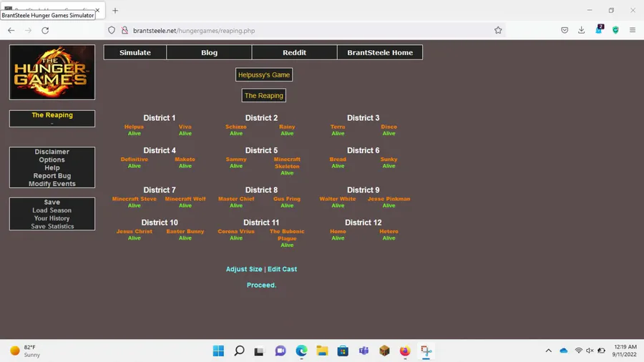Click the Hunger Games logo image

[x=52, y=72]
